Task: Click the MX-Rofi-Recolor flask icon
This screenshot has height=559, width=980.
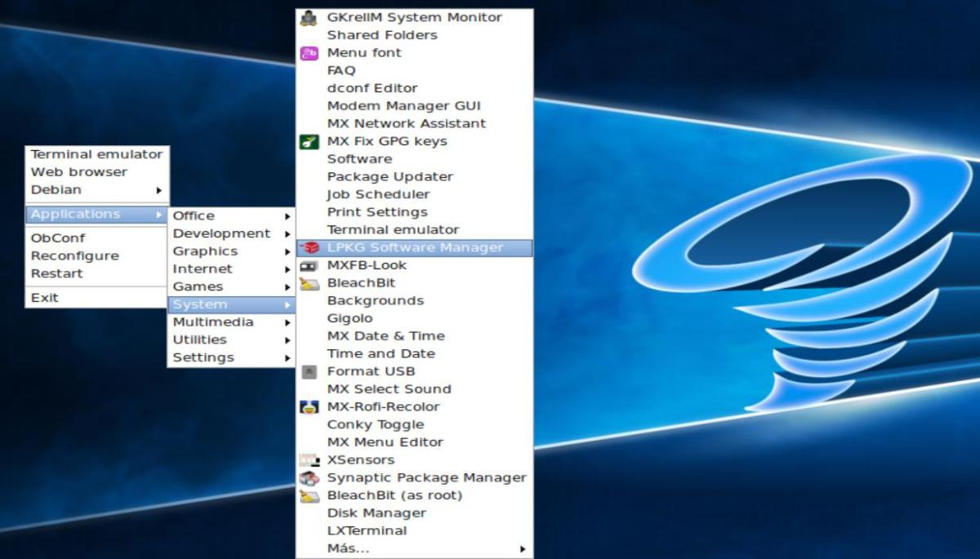Action: tap(309, 406)
